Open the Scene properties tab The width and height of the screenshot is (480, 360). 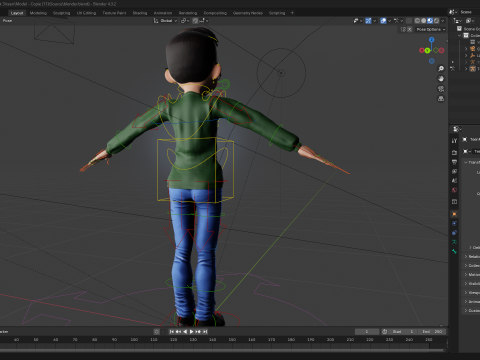(x=454, y=181)
